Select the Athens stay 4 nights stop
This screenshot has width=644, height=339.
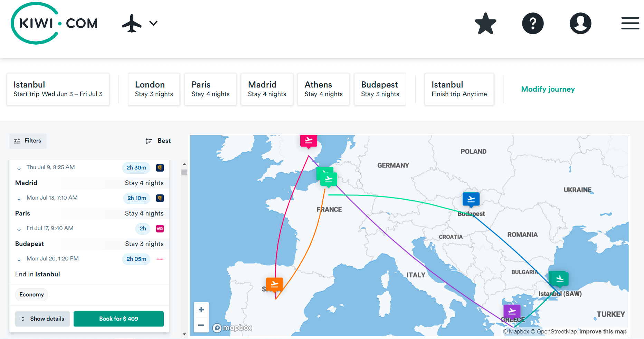323,89
